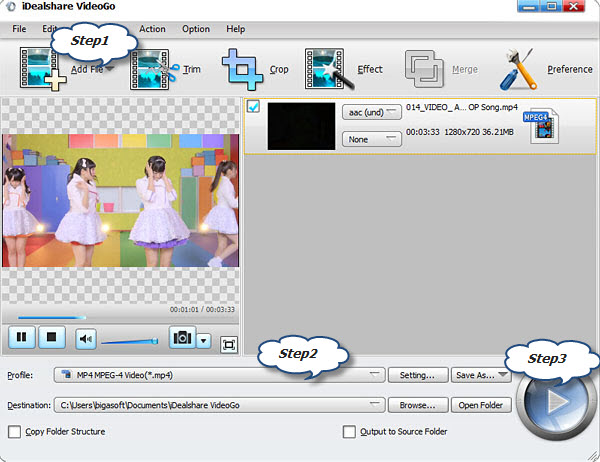The width and height of the screenshot is (600, 462).
Task: Expand the Destination path dropdown
Action: click(x=374, y=405)
